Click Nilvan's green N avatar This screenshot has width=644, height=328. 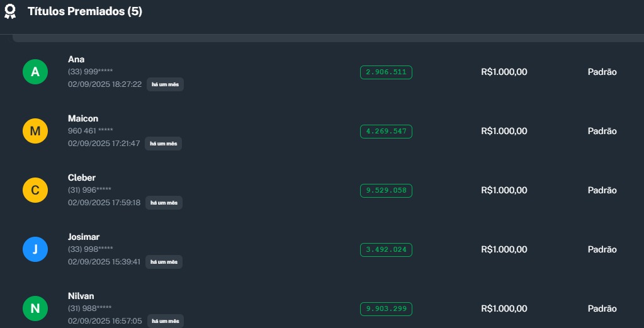pyautogui.click(x=35, y=308)
